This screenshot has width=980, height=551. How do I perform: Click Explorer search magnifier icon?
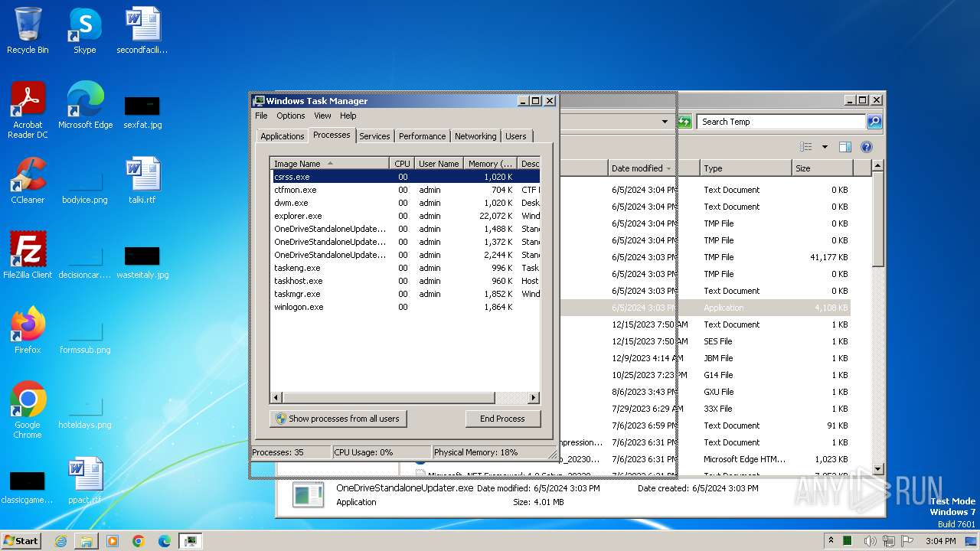click(874, 122)
